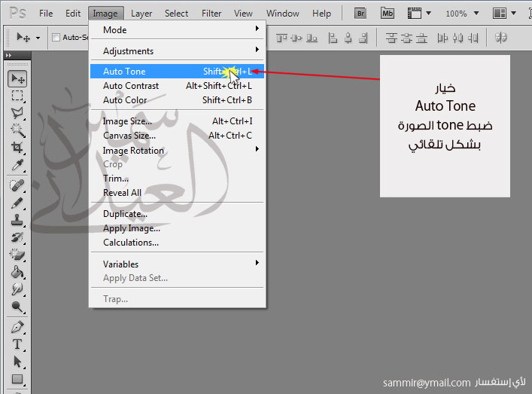Click Align Horizontal Centers icon
532x394 pixels.
coord(348,38)
